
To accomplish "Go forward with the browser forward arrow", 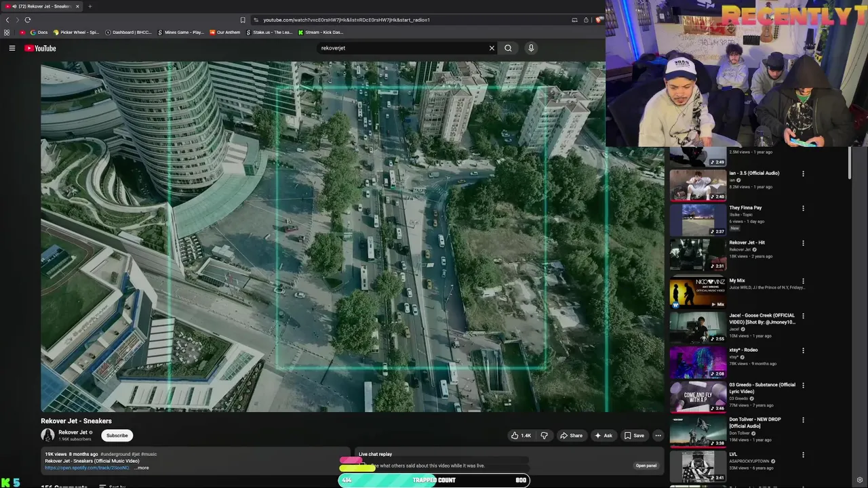I will point(17,20).
